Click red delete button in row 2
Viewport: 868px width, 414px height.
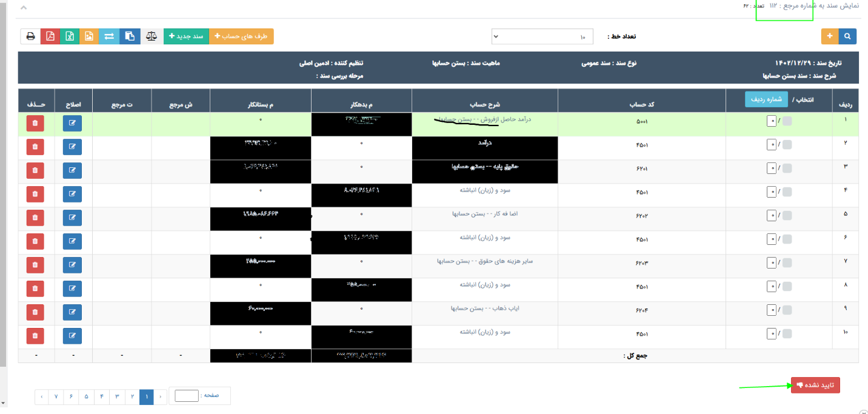pyautogui.click(x=35, y=147)
